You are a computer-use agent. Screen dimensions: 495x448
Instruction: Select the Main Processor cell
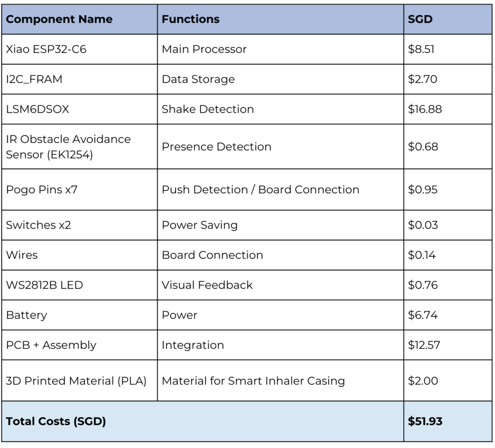pyautogui.click(x=204, y=49)
